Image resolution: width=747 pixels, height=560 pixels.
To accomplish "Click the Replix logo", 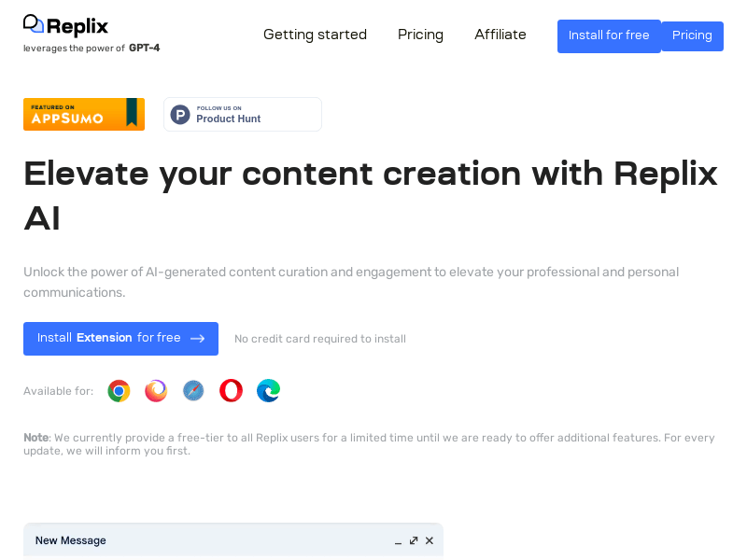I will 65,25.
